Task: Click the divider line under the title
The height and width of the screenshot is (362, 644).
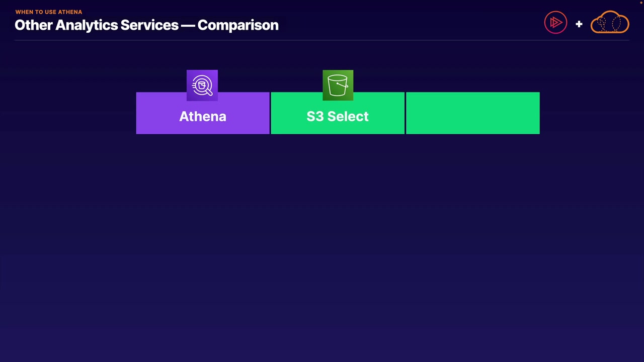Action: (322, 40)
